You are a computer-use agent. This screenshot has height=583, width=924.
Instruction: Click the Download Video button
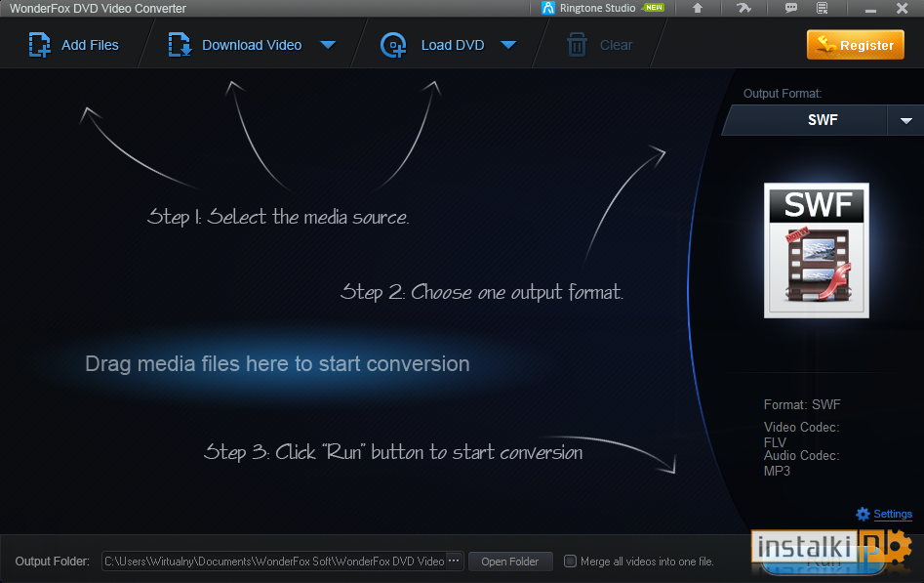pos(235,45)
